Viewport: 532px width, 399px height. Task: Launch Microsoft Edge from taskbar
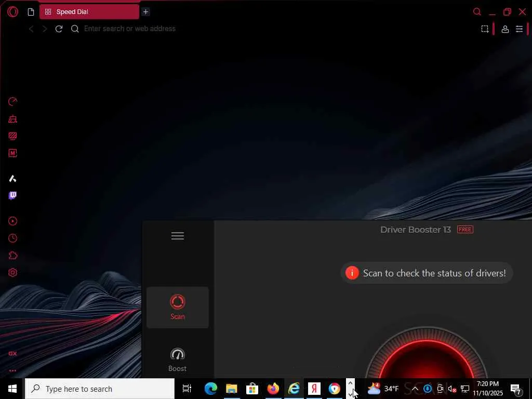211,389
